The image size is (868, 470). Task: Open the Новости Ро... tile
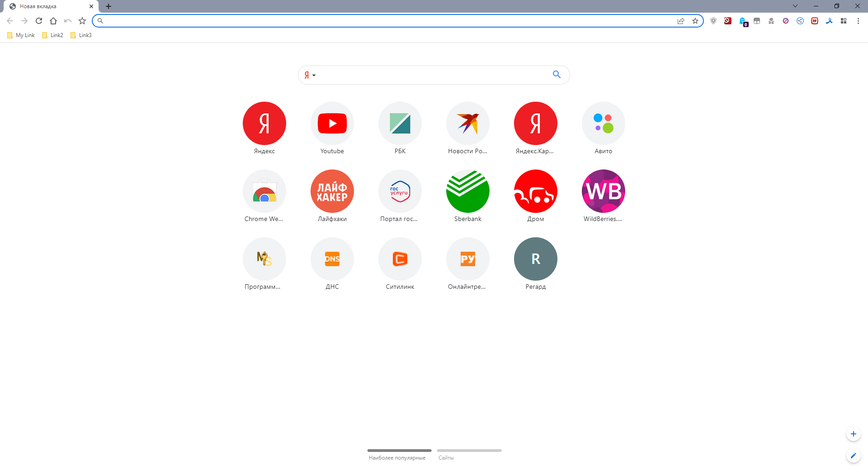point(468,123)
